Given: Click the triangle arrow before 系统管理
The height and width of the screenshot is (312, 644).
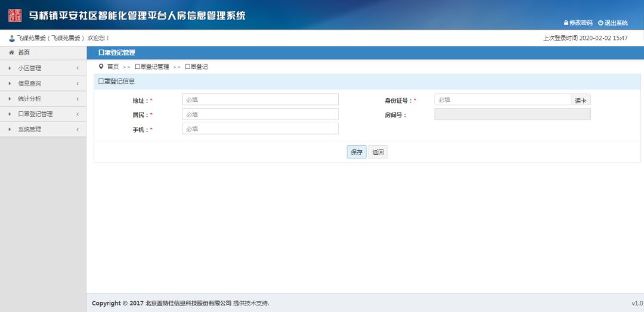Looking at the screenshot, I should [10, 129].
